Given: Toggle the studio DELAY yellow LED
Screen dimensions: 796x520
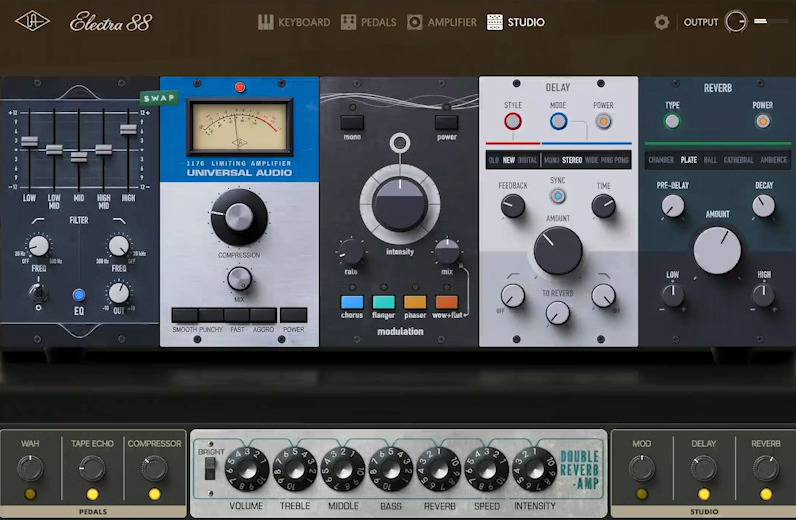Looking at the screenshot, I should [x=704, y=494].
